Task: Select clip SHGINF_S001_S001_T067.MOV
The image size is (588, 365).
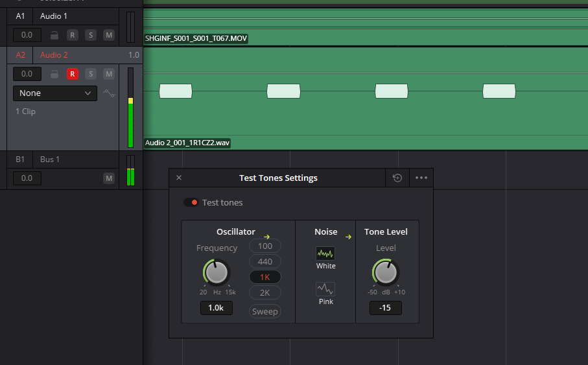Action: pos(196,38)
